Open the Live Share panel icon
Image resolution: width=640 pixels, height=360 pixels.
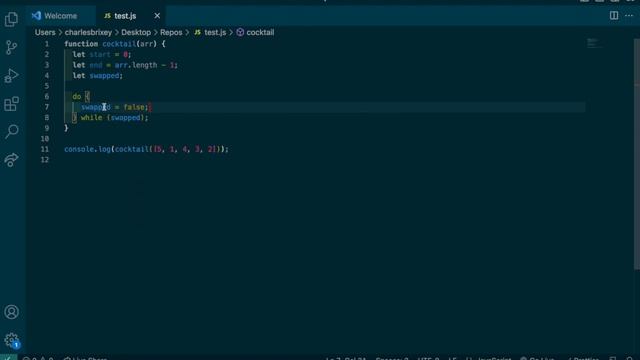11,160
